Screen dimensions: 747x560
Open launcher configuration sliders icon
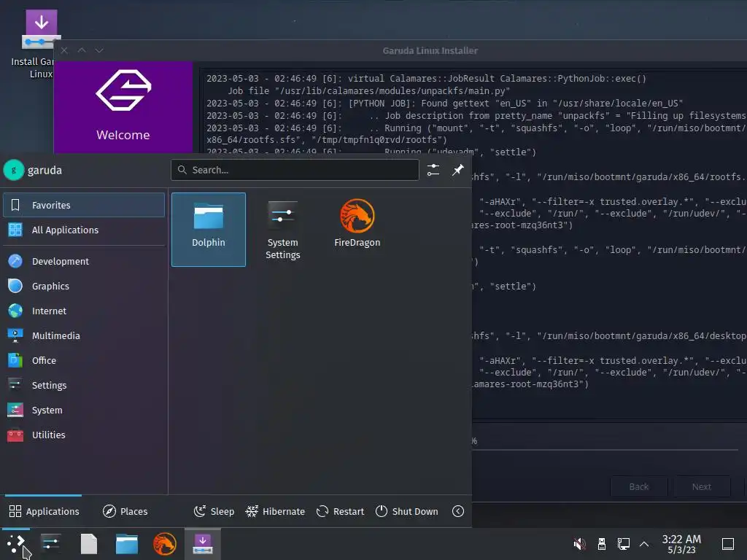(x=433, y=170)
